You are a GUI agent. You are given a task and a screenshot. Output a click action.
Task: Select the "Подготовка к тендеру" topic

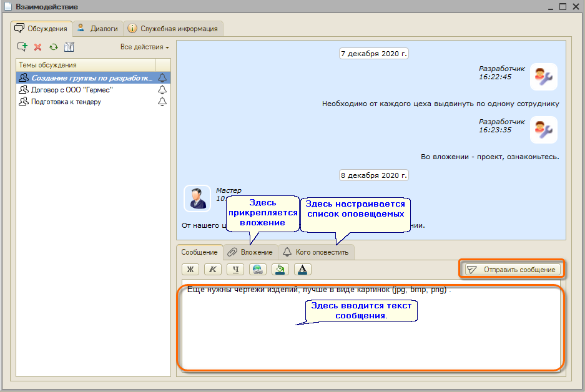click(x=66, y=102)
